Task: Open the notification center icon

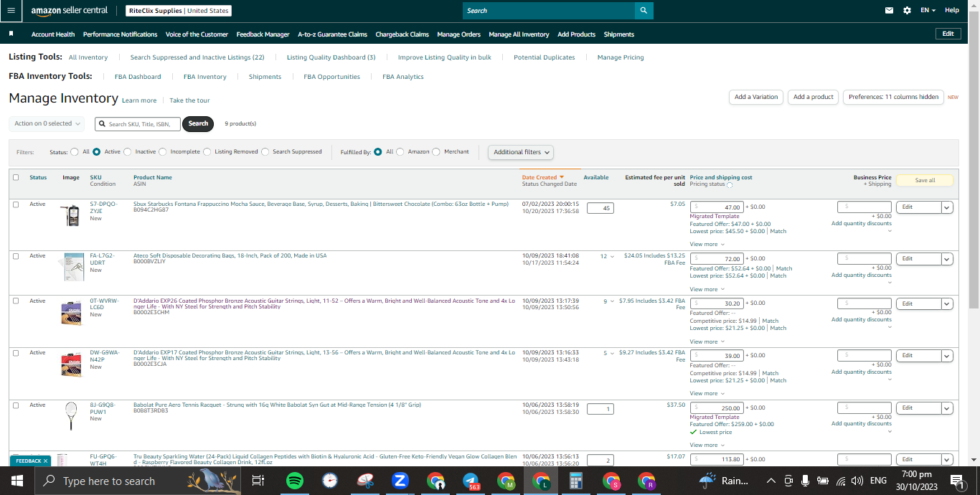Action: pyautogui.click(x=956, y=481)
